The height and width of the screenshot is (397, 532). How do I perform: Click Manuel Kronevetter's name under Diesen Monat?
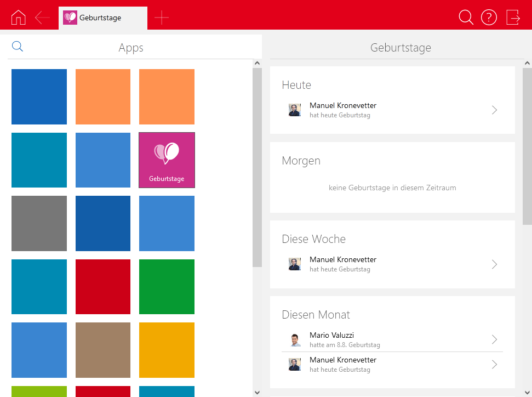pyautogui.click(x=342, y=360)
